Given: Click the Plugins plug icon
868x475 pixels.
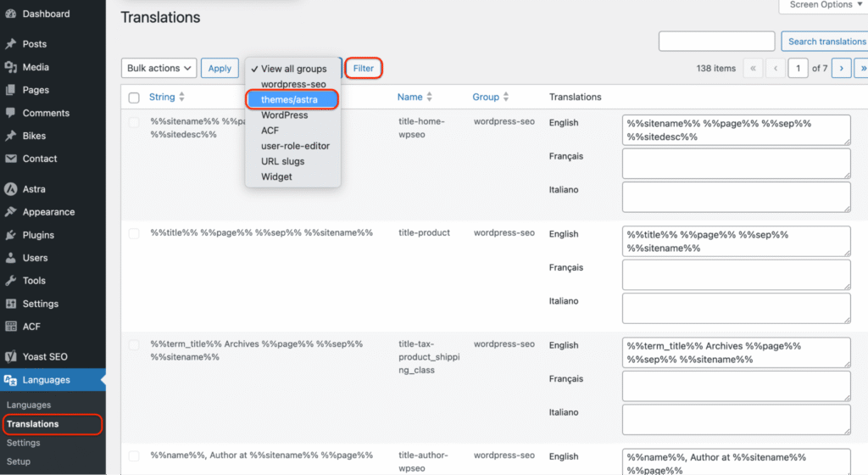Looking at the screenshot, I should point(10,235).
